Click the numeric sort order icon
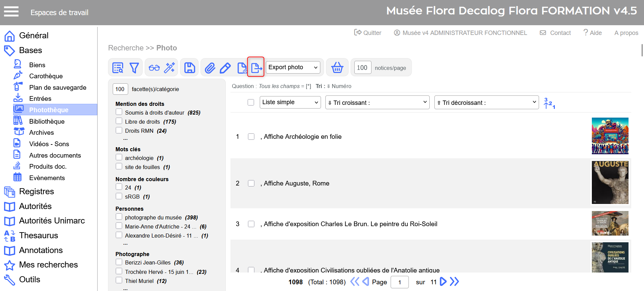 coord(549,103)
